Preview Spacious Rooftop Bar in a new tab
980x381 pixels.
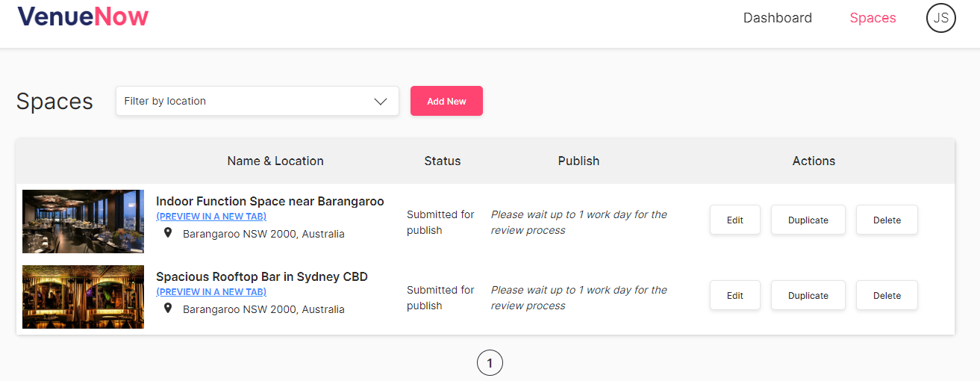(x=211, y=292)
